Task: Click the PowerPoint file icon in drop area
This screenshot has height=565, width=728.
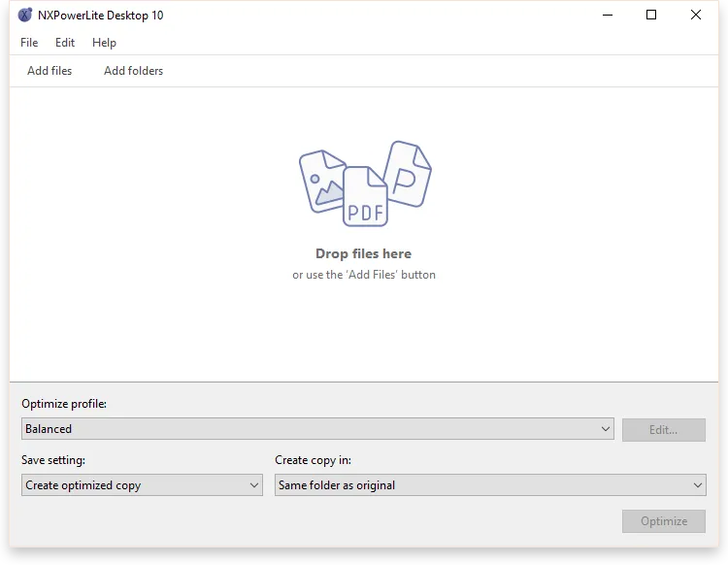Action: (409, 174)
